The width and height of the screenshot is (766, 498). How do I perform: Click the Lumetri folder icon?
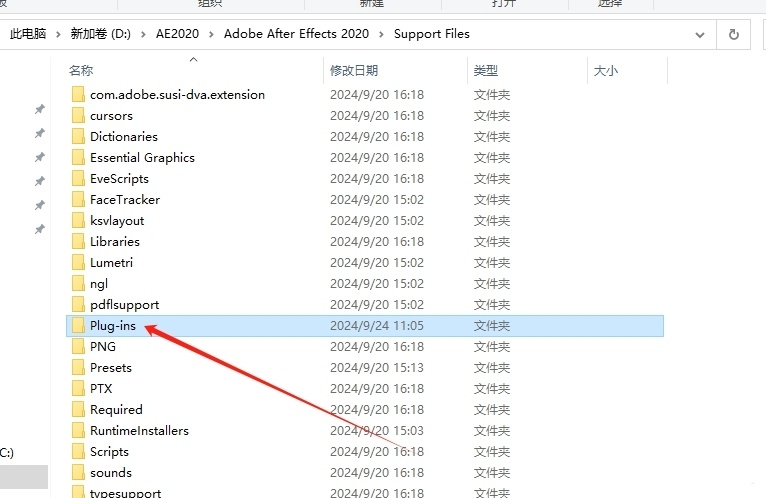coord(78,262)
